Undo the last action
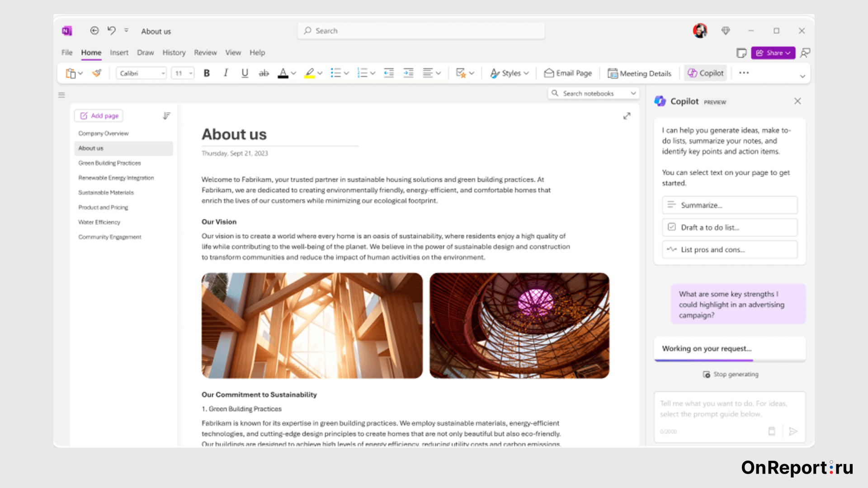Image resolution: width=868 pixels, height=488 pixels. 112,31
